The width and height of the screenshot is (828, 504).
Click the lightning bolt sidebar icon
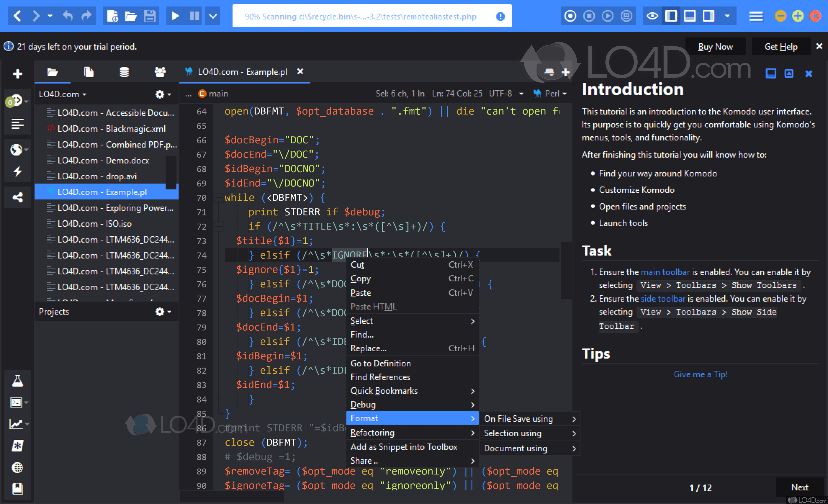point(18,171)
